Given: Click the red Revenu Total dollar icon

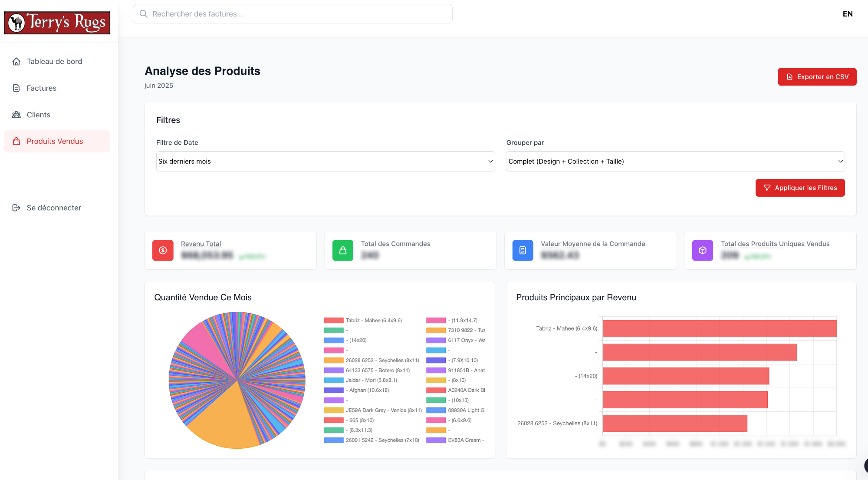Looking at the screenshot, I should pos(162,250).
